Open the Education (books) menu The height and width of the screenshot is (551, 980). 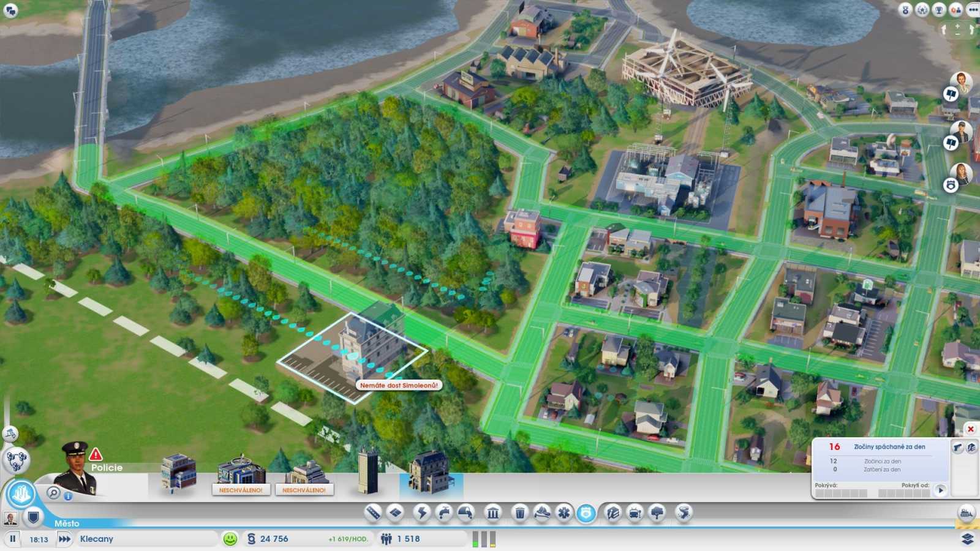(612, 512)
